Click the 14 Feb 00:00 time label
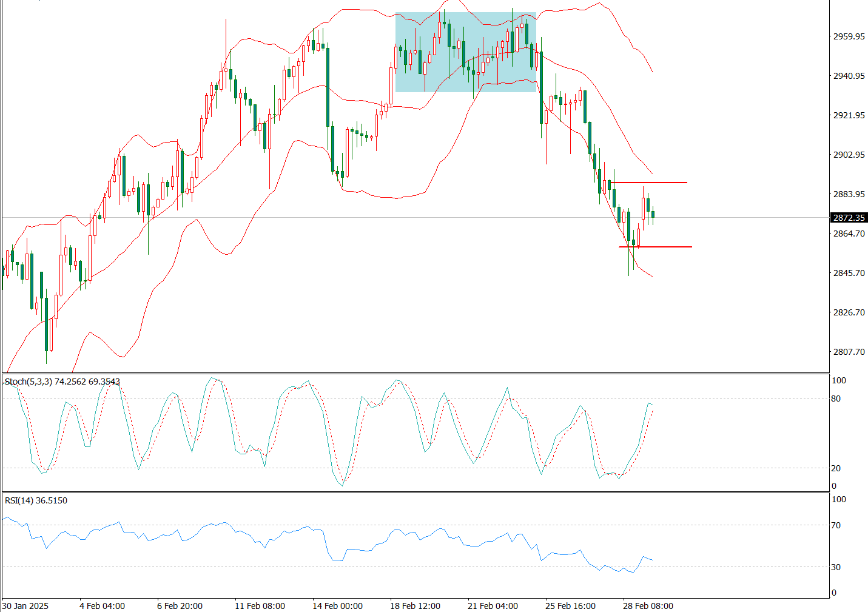Screen dimensions: 868x612 pyautogui.click(x=337, y=605)
